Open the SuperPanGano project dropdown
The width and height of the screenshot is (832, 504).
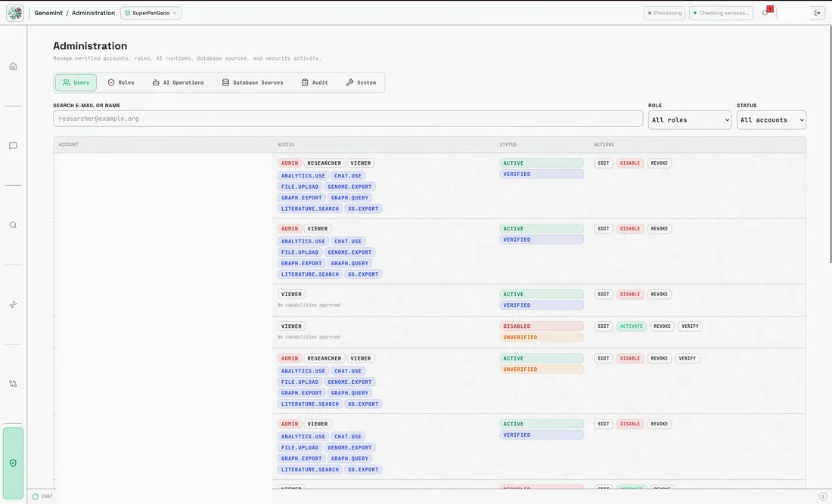click(x=151, y=13)
